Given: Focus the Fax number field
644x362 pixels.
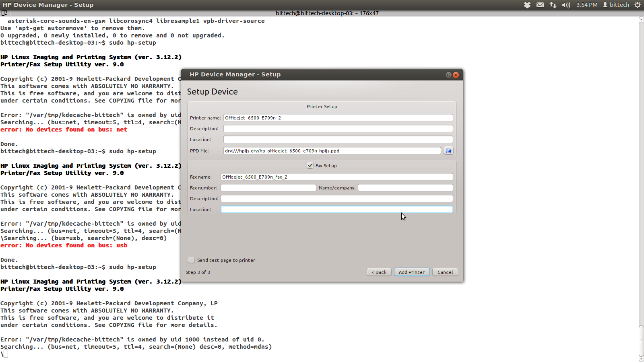Looking at the screenshot, I should pyautogui.click(x=268, y=187).
